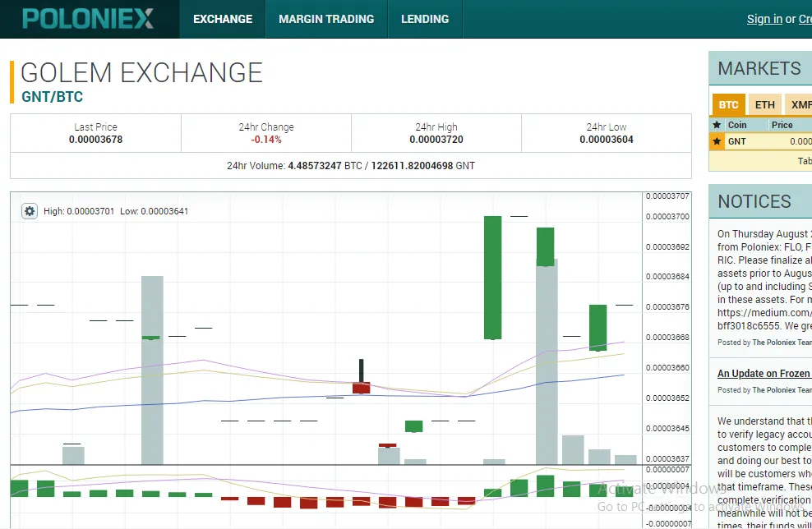Viewport: 812px width, 529px height.
Task: Open the Exchange tab
Action: (223, 19)
